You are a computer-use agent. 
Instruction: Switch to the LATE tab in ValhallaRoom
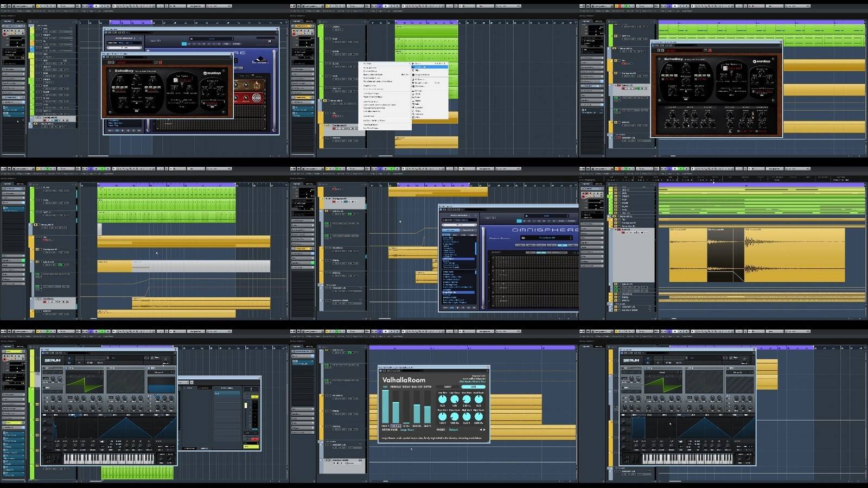tap(474, 387)
